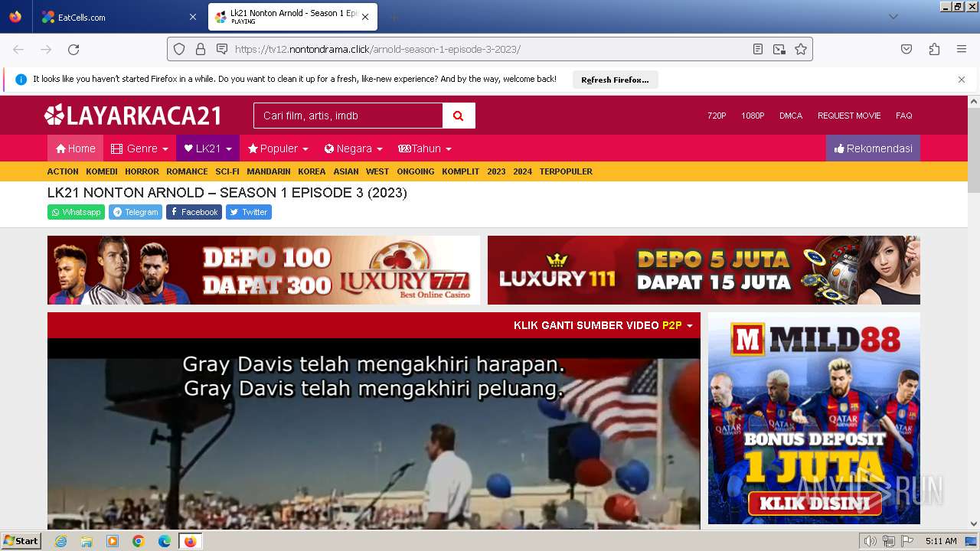Reload the page with the refresh icon

73,49
